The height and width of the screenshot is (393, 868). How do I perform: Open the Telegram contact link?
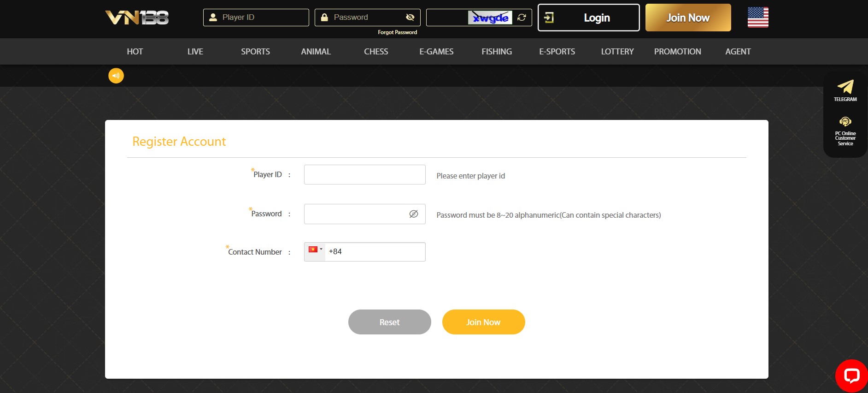pos(845,90)
